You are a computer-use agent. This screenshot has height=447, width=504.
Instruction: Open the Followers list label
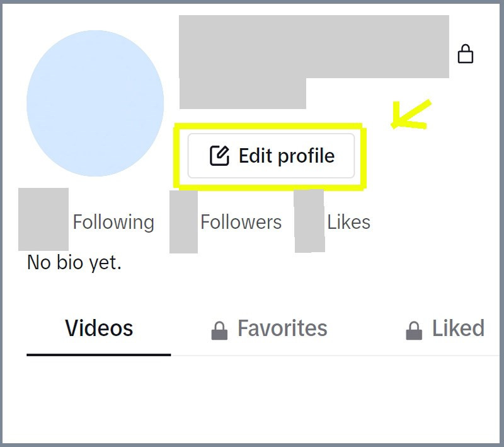[x=241, y=222]
